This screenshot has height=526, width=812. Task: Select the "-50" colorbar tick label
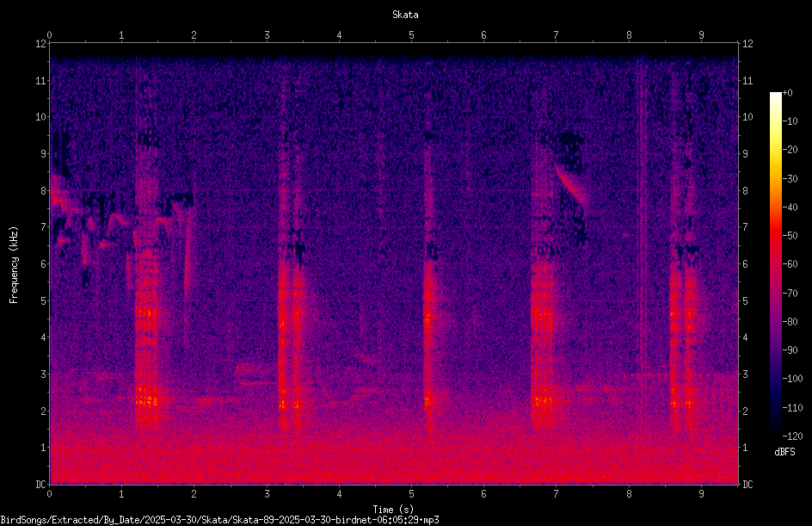point(790,236)
